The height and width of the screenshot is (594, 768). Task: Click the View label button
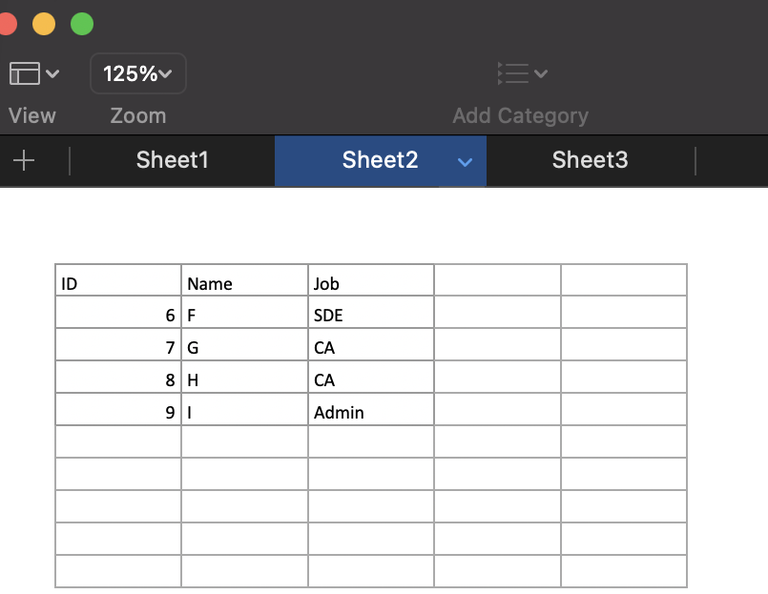point(32,116)
